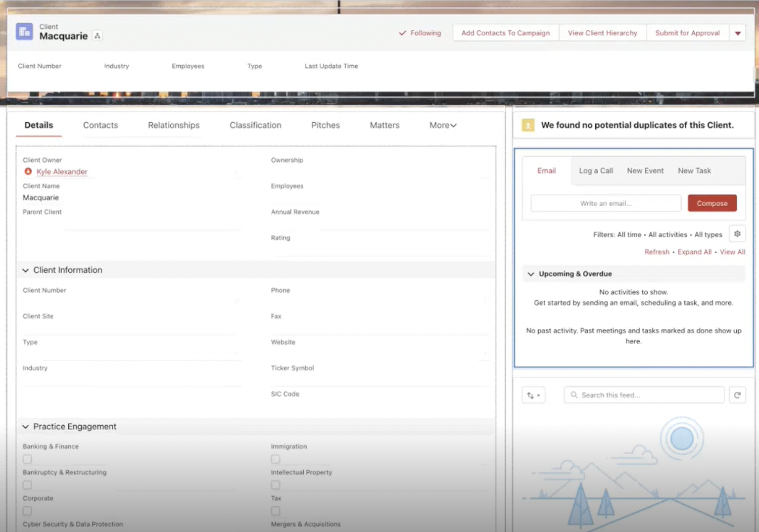
Task: Check the Tax checkbox
Action: coord(276,511)
